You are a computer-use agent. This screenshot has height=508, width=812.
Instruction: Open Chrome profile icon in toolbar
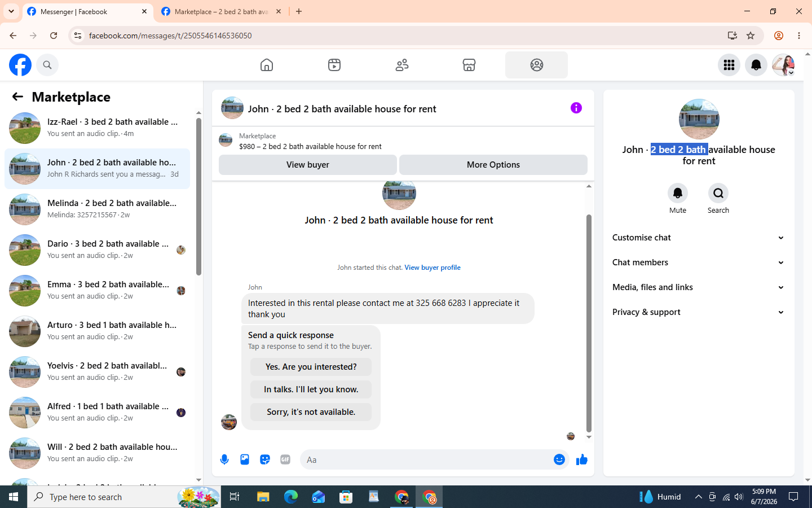[779, 36]
